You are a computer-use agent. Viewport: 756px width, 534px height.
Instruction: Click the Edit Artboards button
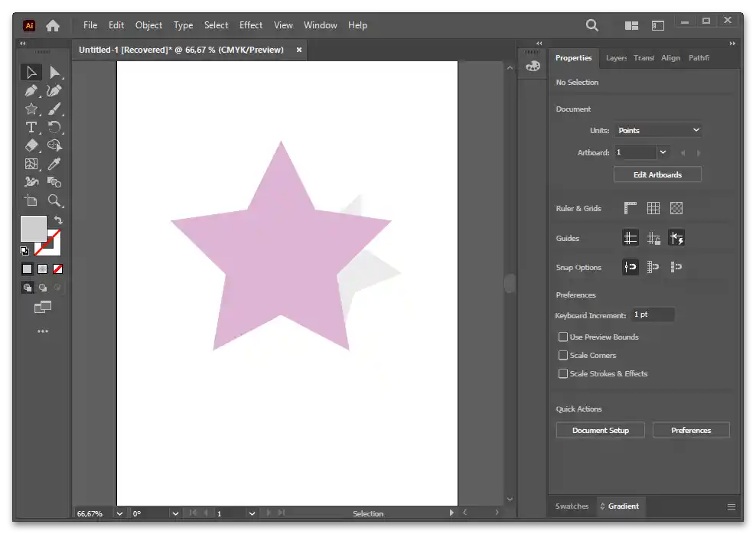(x=657, y=174)
